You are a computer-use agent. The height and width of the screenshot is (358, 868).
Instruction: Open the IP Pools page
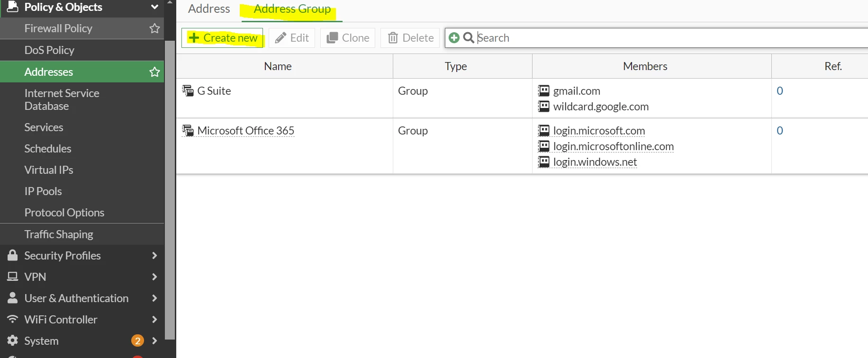[43, 191]
